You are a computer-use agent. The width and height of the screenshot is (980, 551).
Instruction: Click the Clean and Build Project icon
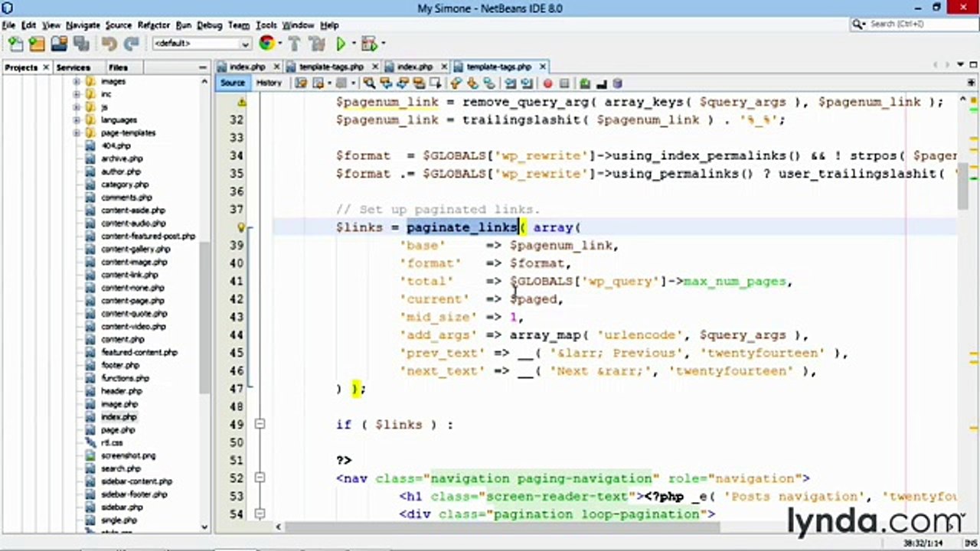point(317,44)
